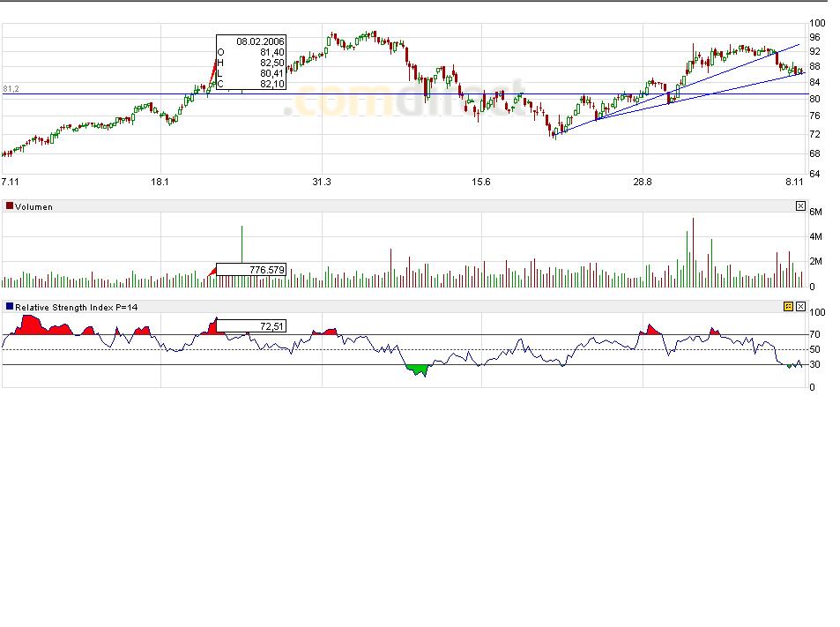
Task: Click the 18.1 date axis label
Action: 160,182
